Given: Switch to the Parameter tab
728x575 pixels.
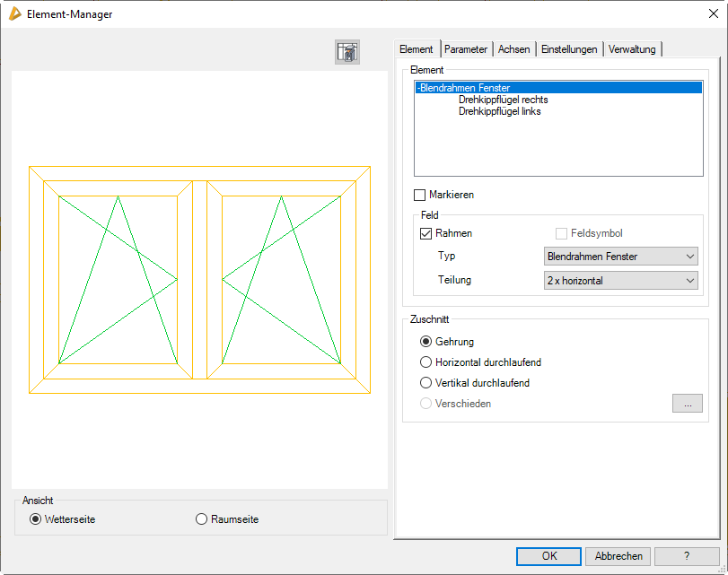Looking at the screenshot, I should (x=466, y=49).
